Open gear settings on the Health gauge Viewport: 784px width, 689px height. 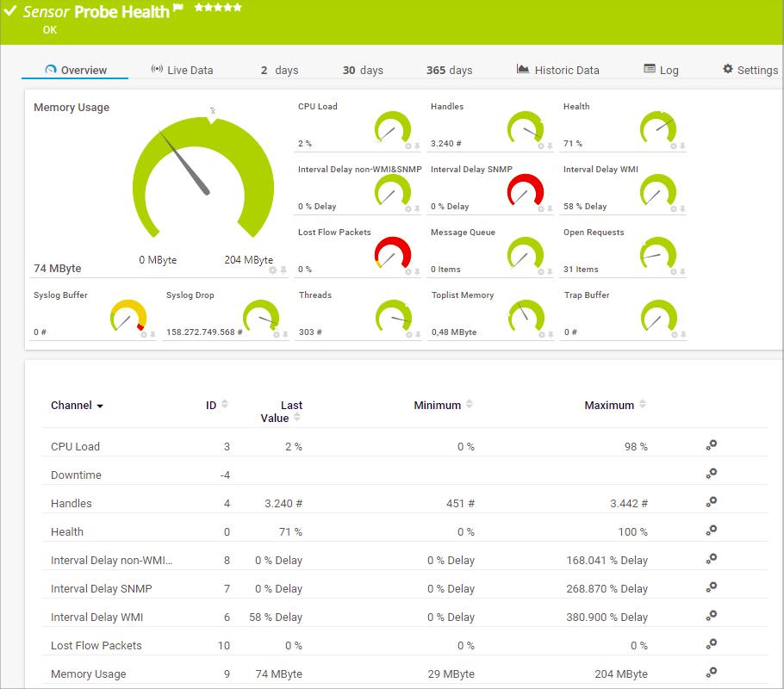pos(674,146)
